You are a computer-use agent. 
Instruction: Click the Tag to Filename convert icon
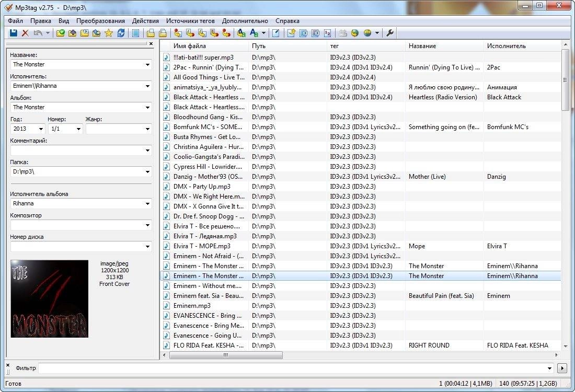pyautogui.click(x=178, y=33)
